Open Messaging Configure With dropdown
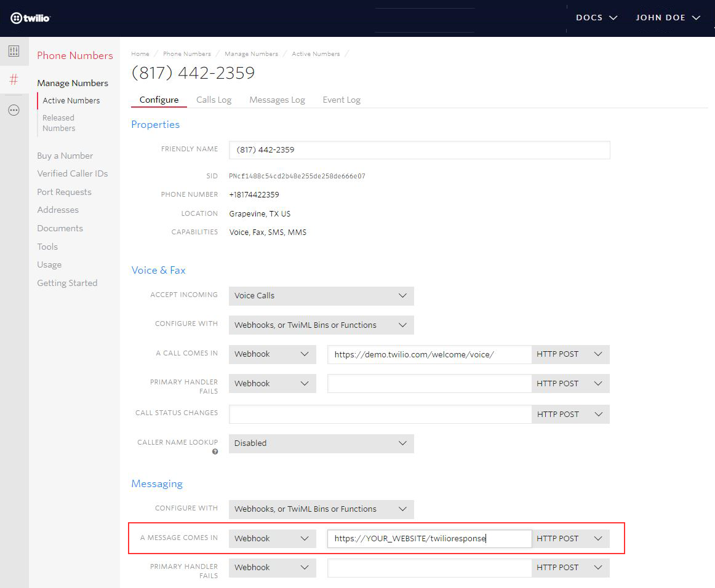This screenshot has width=715, height=588. pyautogui.click(x=321, y=509)
